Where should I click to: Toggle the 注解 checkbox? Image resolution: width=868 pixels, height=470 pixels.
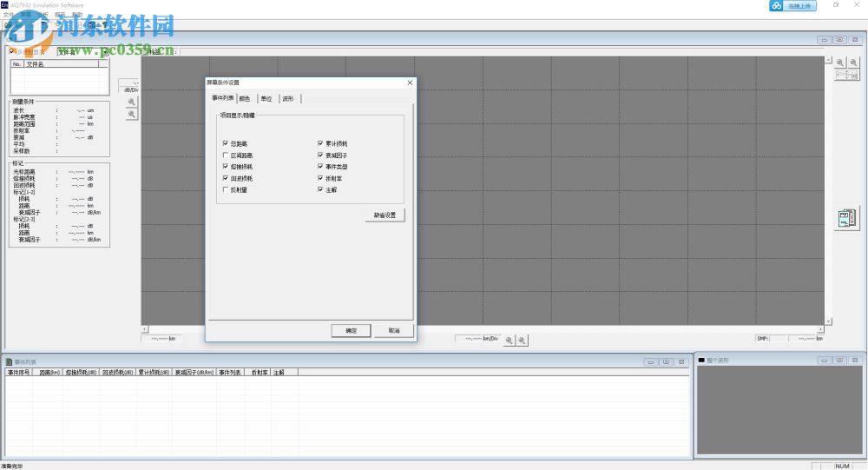pyautogui.click(x=320, y=189)
